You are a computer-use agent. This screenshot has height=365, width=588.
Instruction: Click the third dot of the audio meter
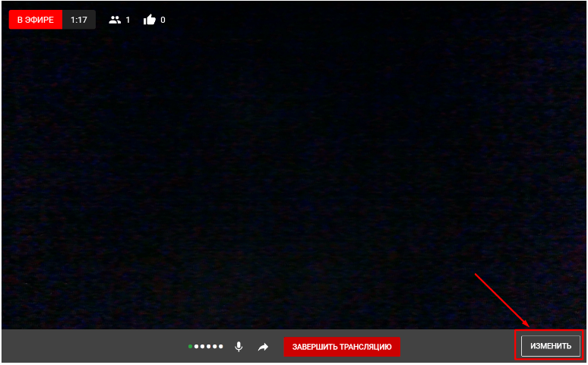(x=202, y=347)
